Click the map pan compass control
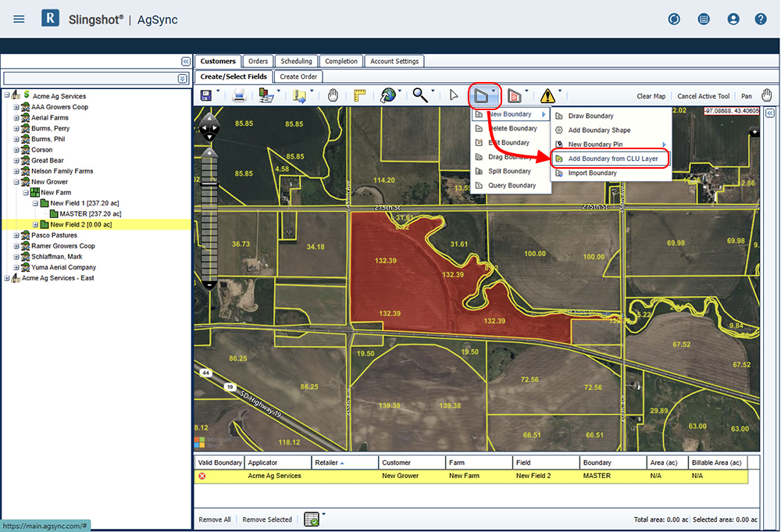Screen dimensions: 781x532 coord(209,128)
